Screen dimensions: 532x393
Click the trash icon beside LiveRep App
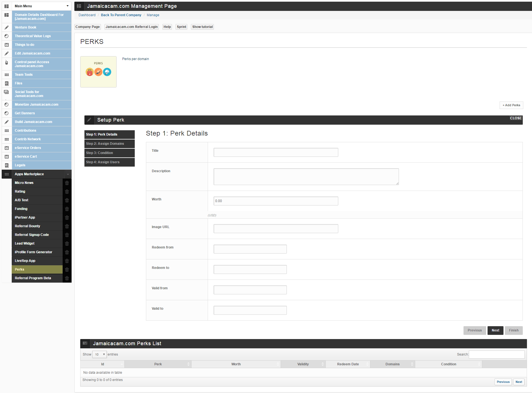click(x=67, y=261)
